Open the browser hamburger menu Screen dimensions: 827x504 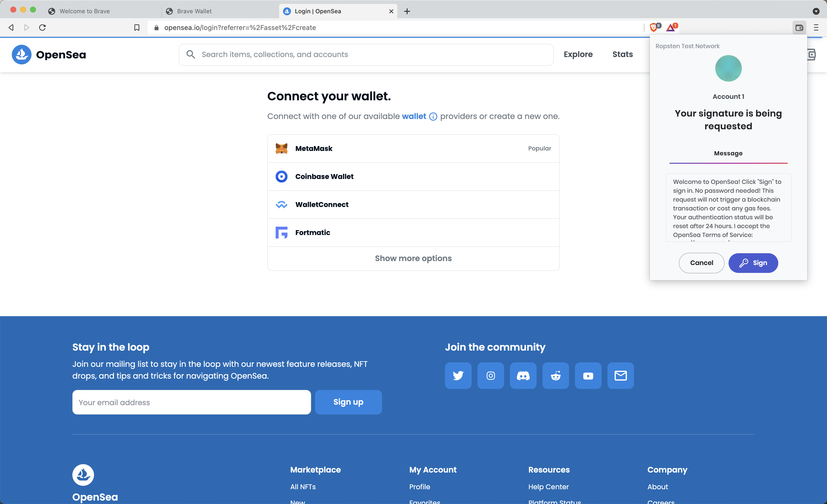(x=816, y=28)
